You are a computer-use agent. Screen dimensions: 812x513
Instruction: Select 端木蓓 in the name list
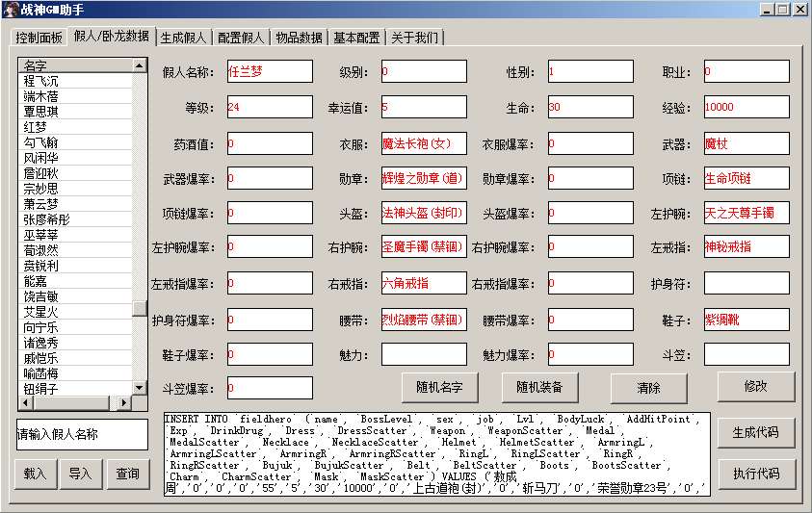tap(75, 96)
